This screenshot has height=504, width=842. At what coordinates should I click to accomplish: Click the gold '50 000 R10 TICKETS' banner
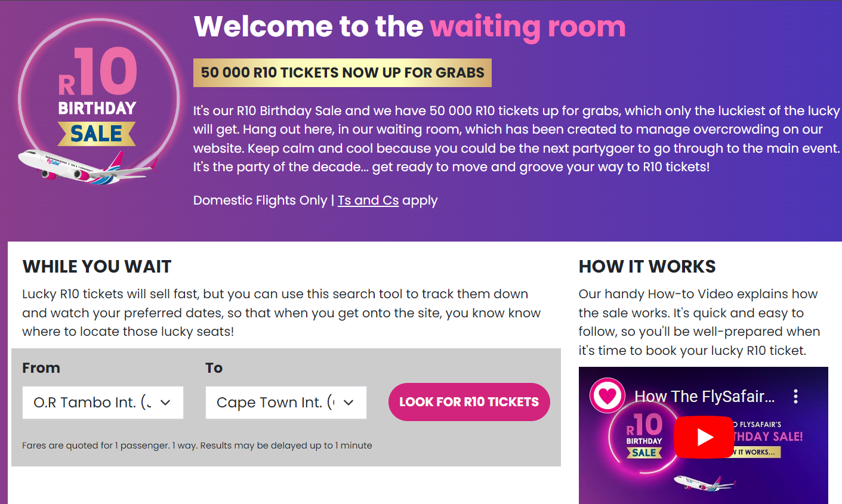(x=343, y=72)
